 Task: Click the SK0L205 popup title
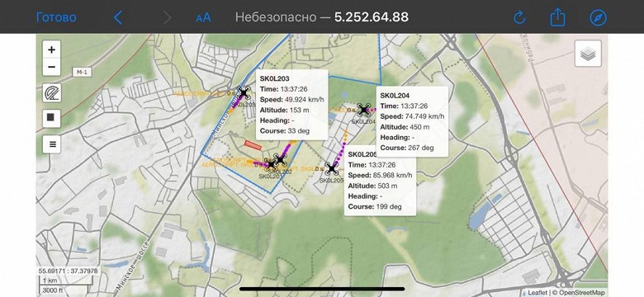[x=362, y=154]
